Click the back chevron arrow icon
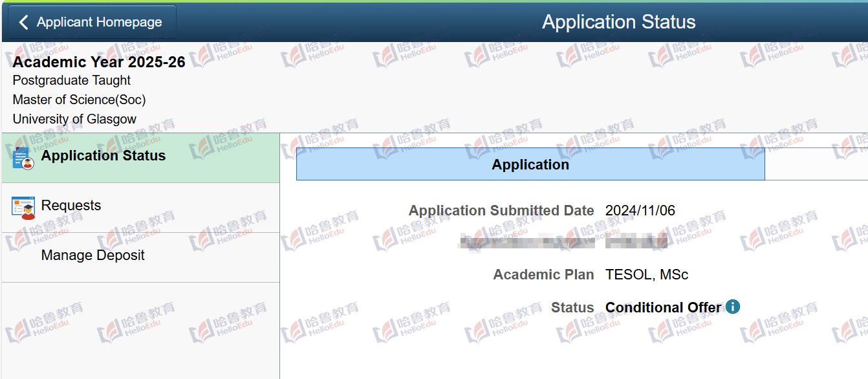This screenshot has height=379, width=868. [24, 23]
